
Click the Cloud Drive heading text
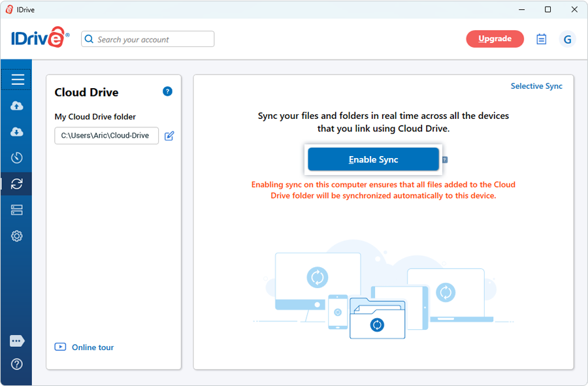pos(86,92)
